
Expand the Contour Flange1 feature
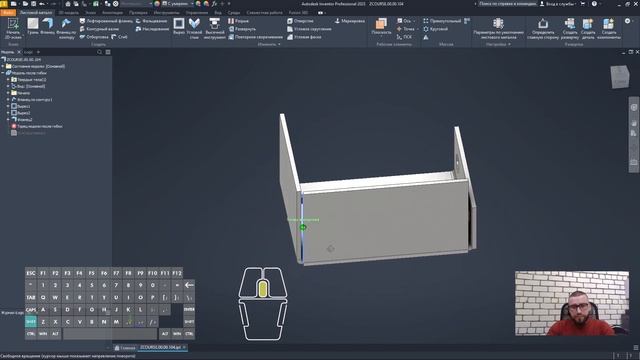point(8,100)
